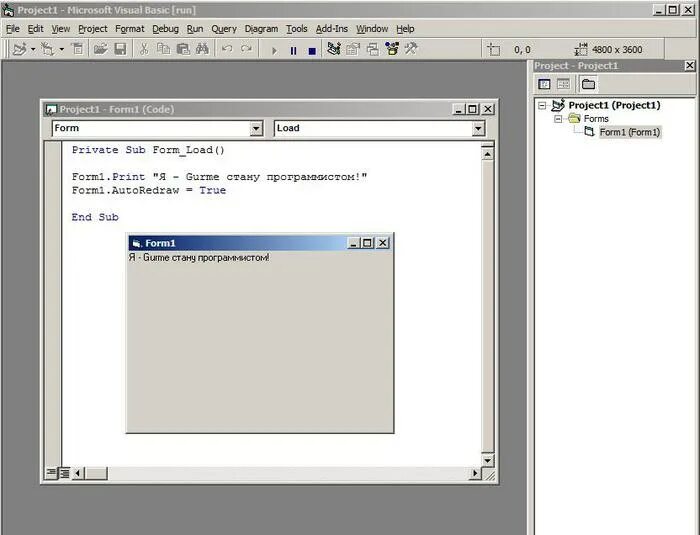Switch to Full Module View button

64,472
